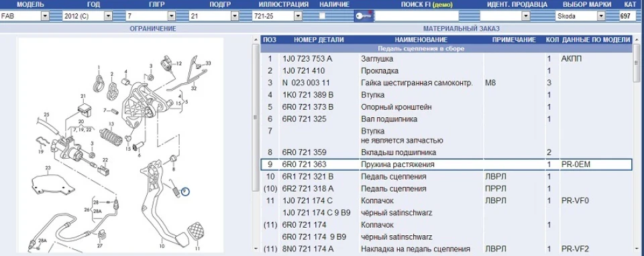
Task: Click the note не является запчастью
Action: [402, 140]
